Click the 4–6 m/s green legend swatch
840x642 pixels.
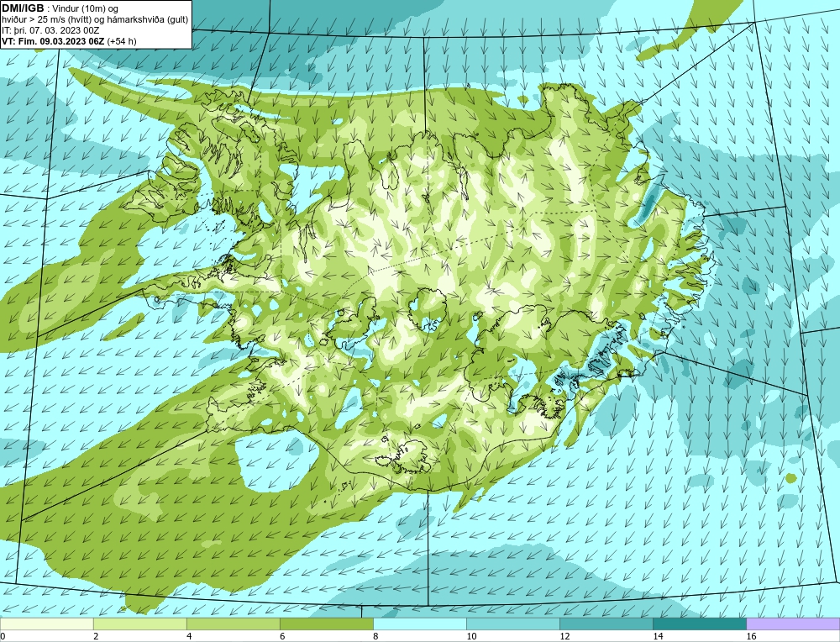pos(233,624)
